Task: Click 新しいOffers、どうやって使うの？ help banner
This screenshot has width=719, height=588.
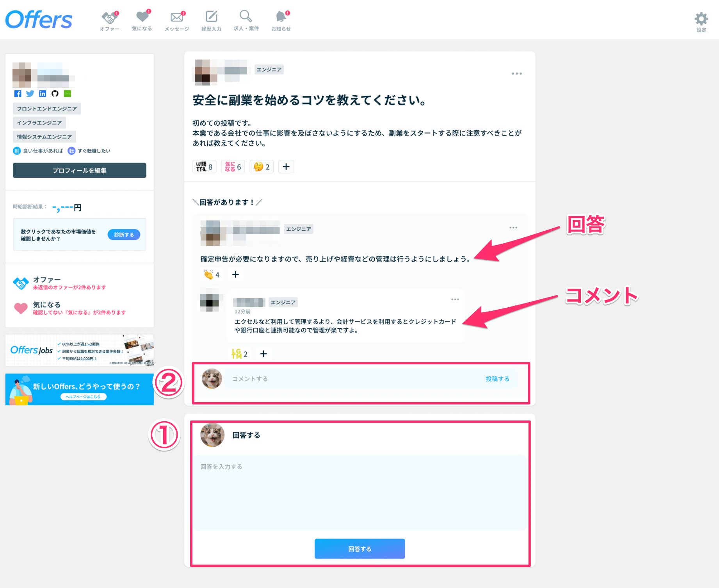Action: [x=80, y=390]
